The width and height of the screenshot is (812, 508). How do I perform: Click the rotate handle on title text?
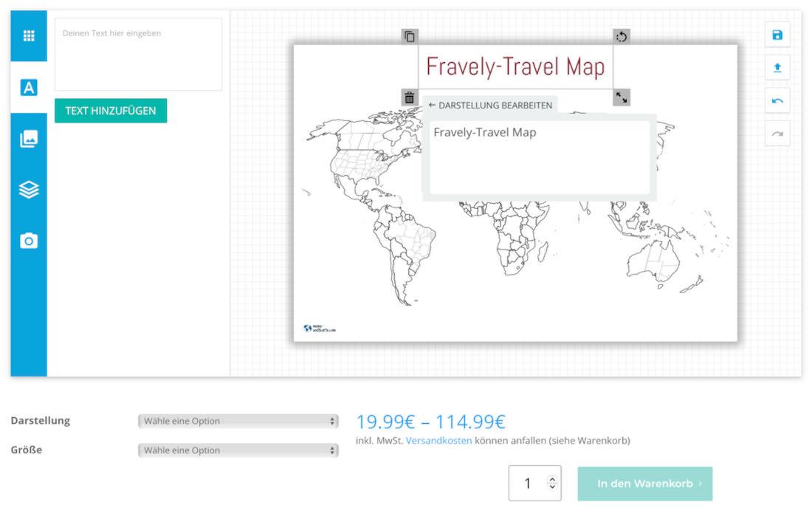[x=622, y=36]
